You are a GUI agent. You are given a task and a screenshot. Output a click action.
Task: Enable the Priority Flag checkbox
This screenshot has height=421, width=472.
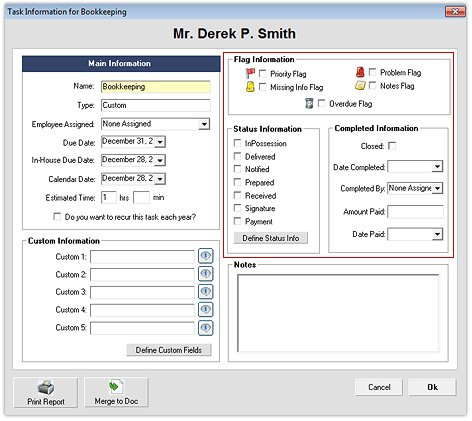click(263, 73)
